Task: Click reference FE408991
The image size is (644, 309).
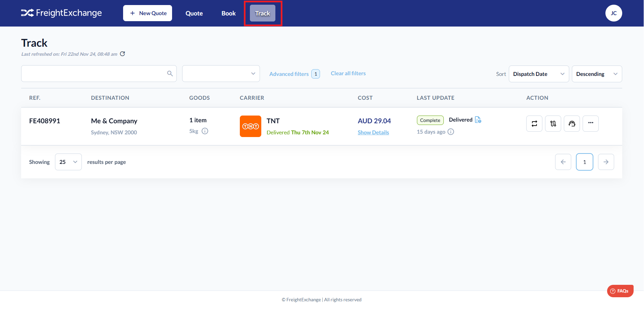Action: pyautogui.click(x=45, y=121)
